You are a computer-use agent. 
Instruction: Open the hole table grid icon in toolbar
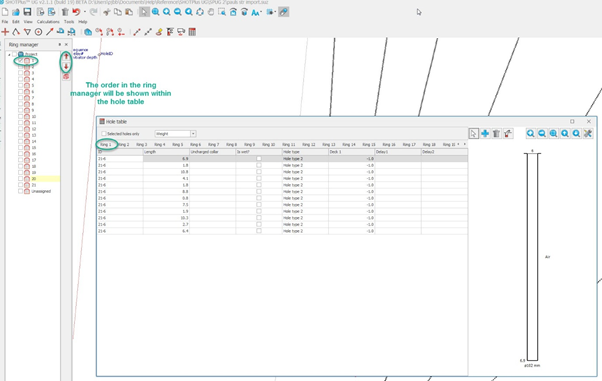(192, 32)
